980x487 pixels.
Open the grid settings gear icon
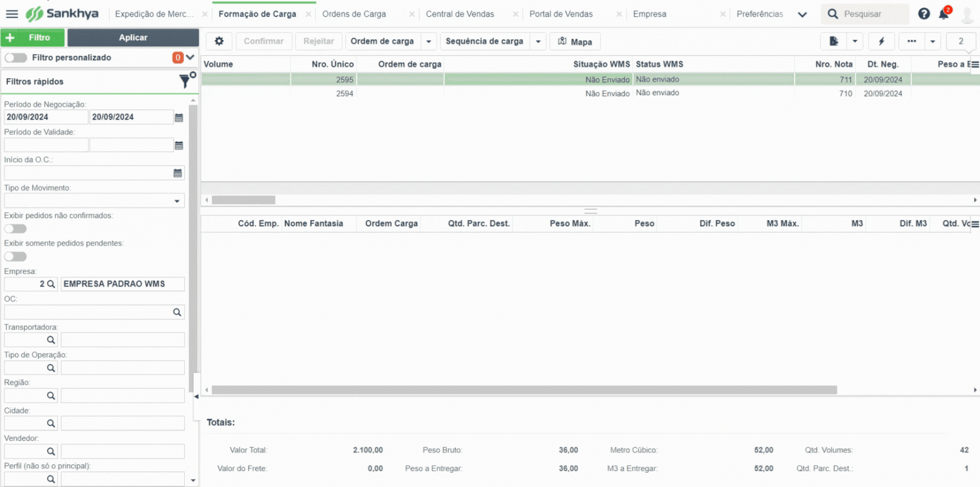(219, 41)
